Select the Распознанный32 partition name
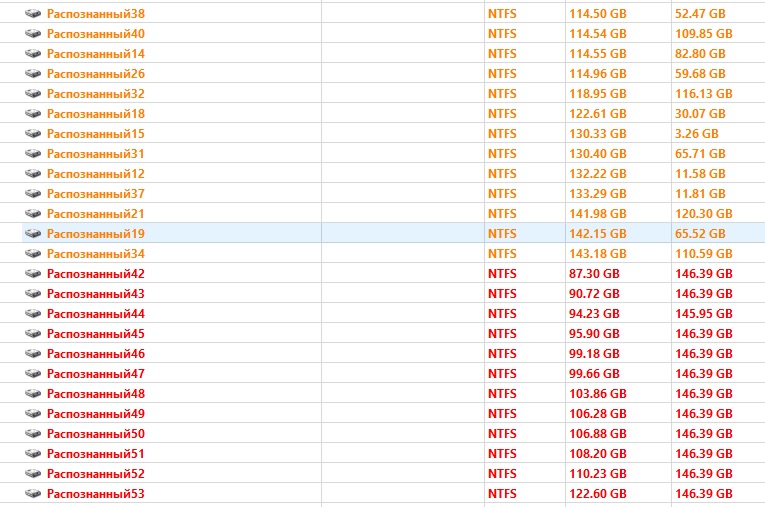Image resolution: width=765 pixels, height=507 pixels. click(x=95, y=94)
